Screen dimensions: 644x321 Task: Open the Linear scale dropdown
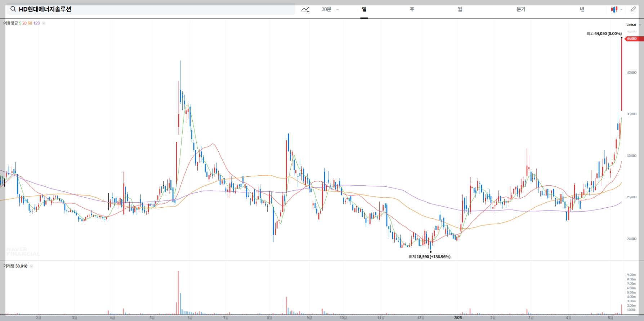[634, 25]
